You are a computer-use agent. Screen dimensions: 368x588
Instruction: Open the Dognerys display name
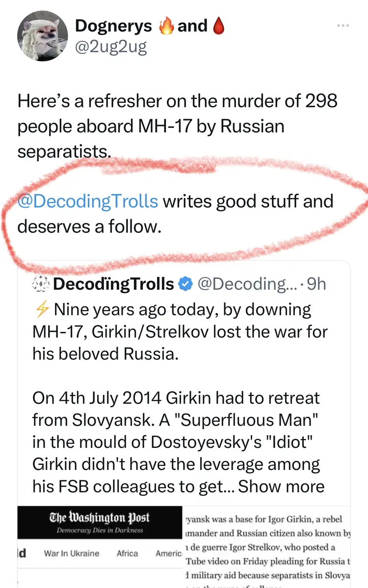click(x=114, y=26)
